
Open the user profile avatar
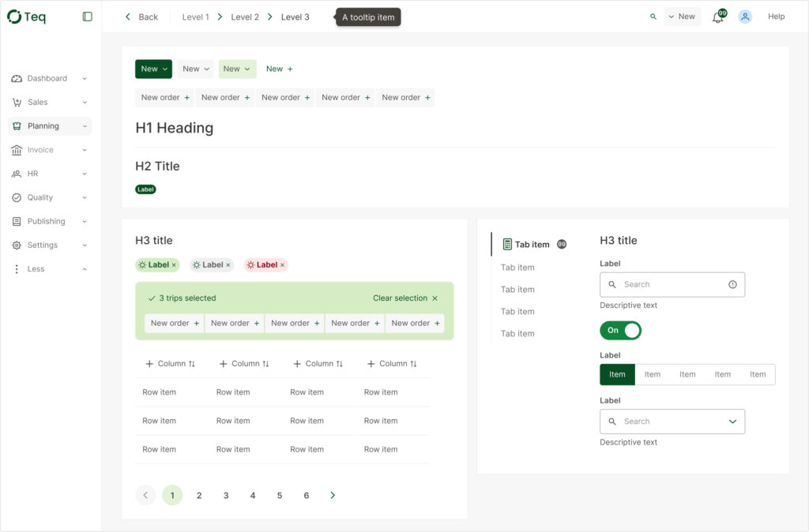[745, 17]
